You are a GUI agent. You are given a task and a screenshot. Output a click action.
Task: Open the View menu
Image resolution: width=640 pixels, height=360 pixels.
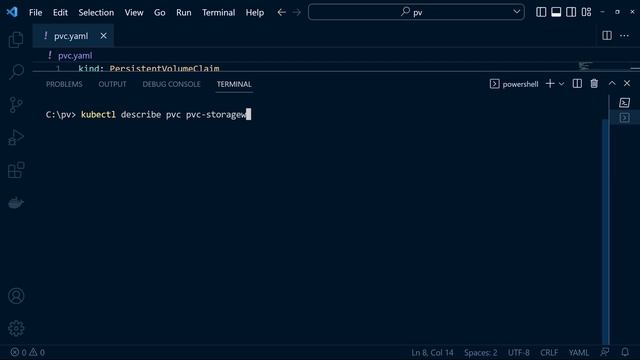pos(134,12)
